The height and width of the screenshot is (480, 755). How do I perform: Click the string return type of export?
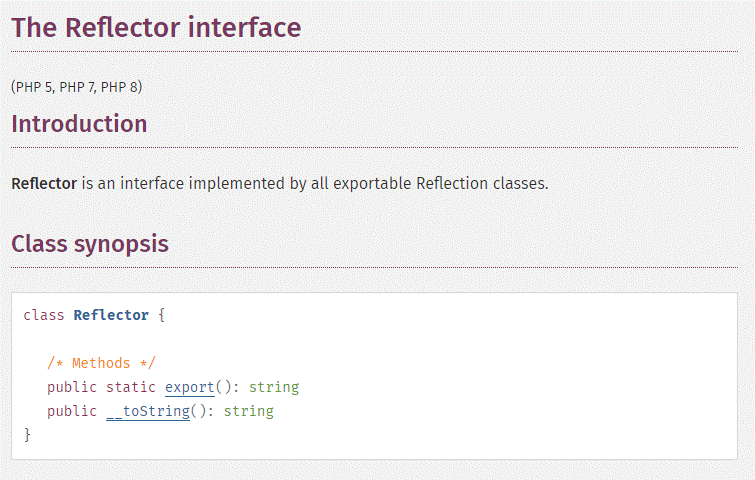coord(274,387)
